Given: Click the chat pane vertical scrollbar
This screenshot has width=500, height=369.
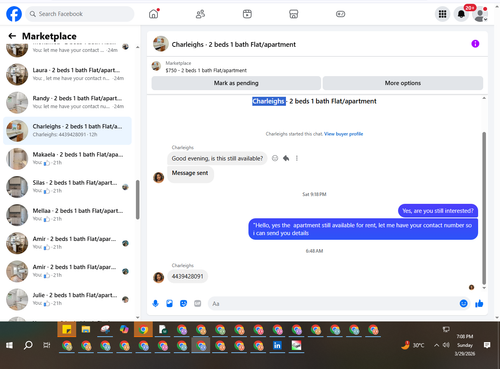Looking at the screenshot, I should point(484,208).
